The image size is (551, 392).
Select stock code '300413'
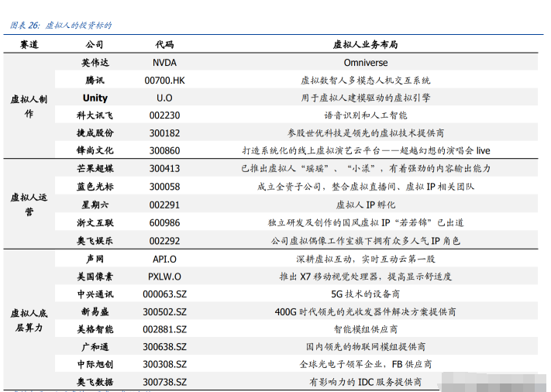(164, 169)
